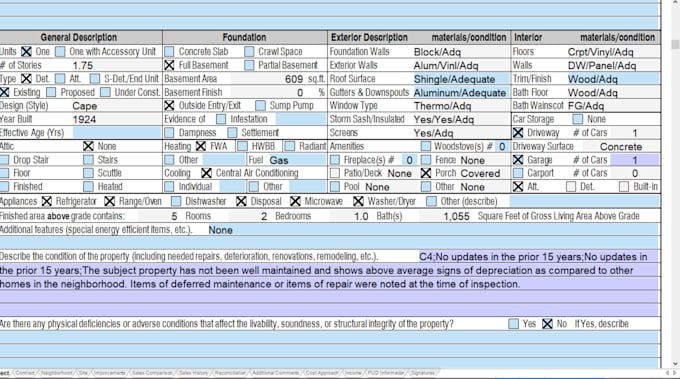This screenshot has height=379, width=680.
Task: Check the One with Accessory Unit box
Action: click(x=60, y=52)
